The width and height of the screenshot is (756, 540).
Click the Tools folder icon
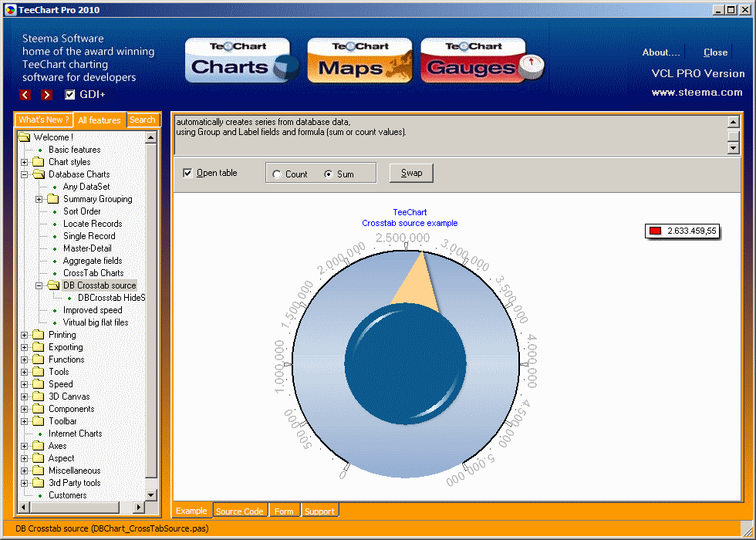(39, 372)
